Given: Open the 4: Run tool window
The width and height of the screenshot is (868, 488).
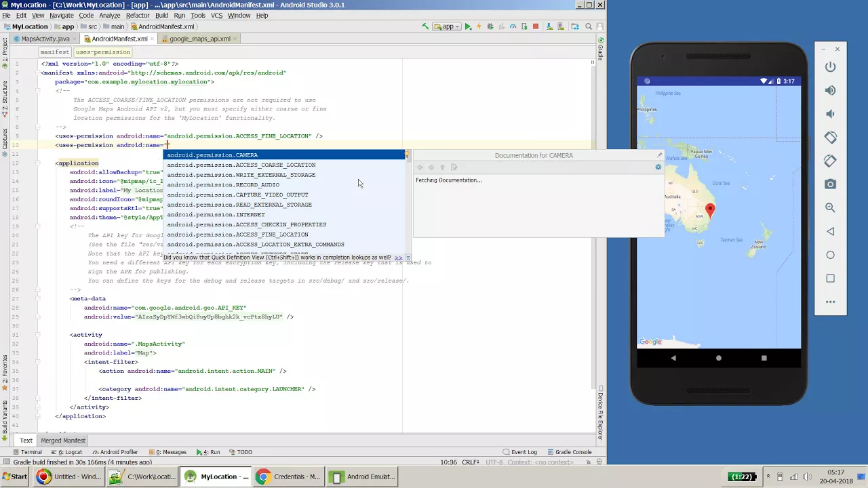Looking at the screenshot, I should pos(208,452).
